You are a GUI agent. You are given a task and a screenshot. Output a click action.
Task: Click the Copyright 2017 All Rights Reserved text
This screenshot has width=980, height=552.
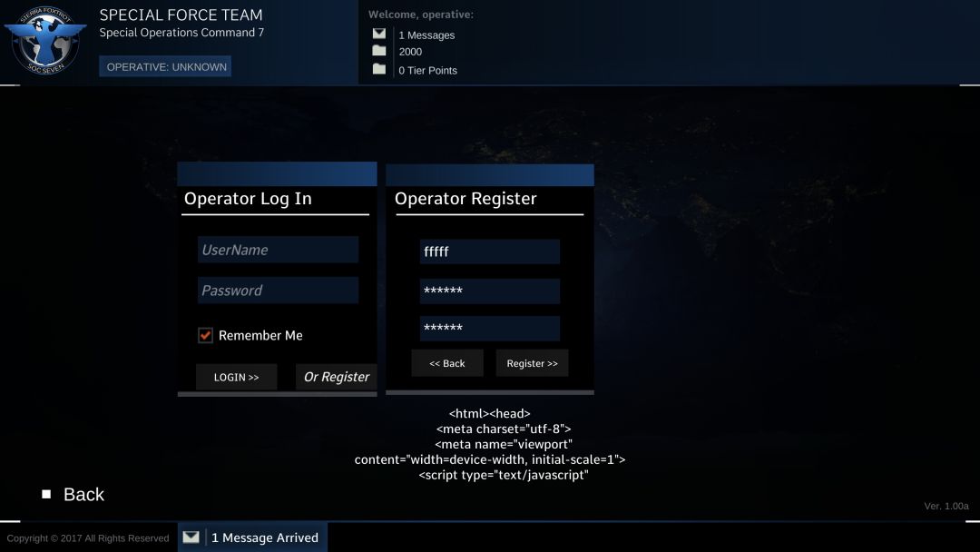click(87, 538)
